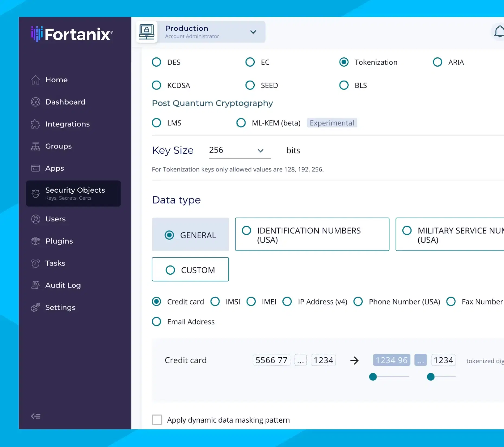Select the Tokenization radio button
The width and height of the screenshot is (504, 447).
click(344, 62)
